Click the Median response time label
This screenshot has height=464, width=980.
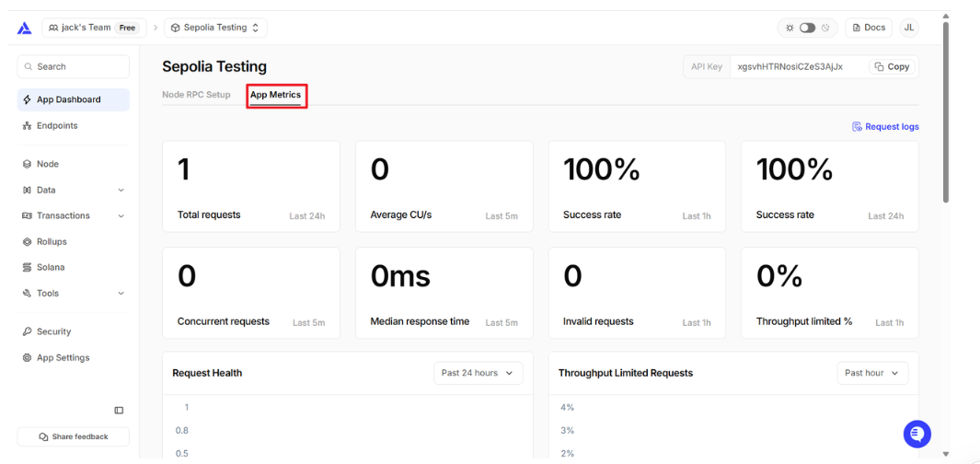420,321
